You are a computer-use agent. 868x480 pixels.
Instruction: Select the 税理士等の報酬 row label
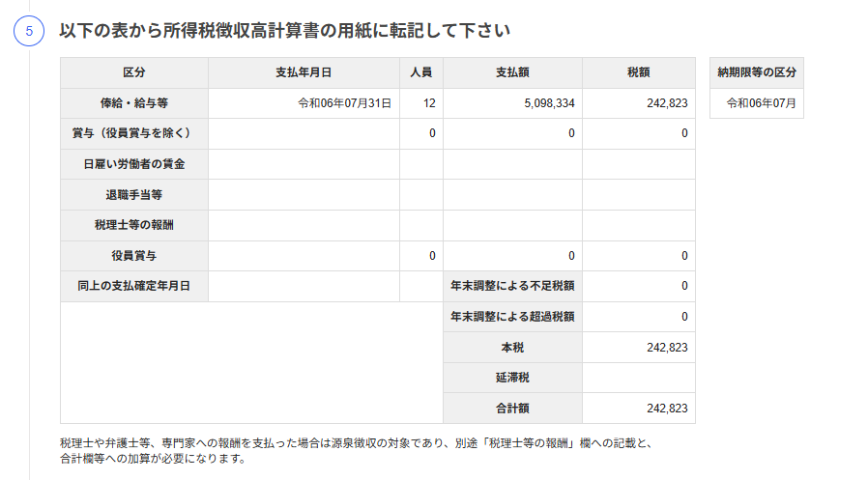pos(134,225)
